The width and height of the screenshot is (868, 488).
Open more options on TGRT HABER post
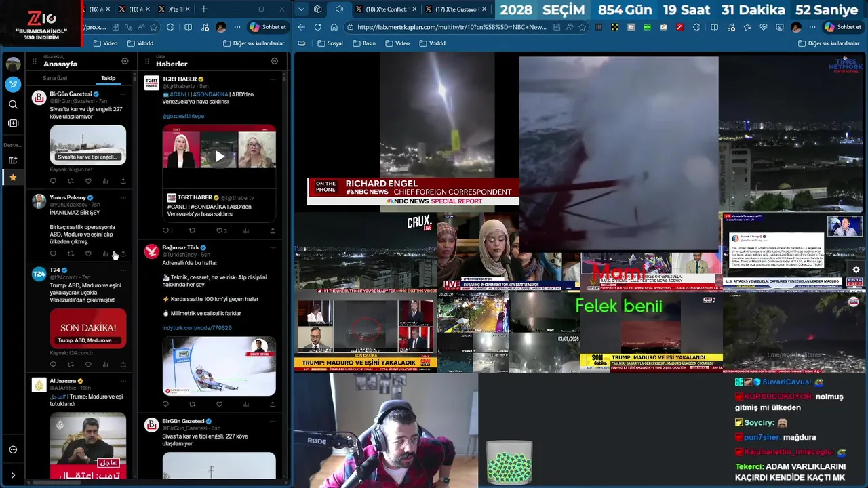click(273, 79)
